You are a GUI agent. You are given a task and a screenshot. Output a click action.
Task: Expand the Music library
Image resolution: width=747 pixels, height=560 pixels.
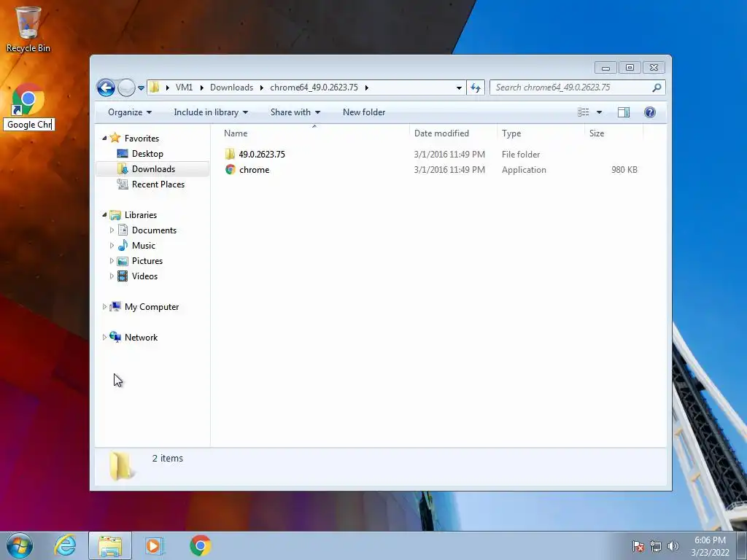click(112, 246)
